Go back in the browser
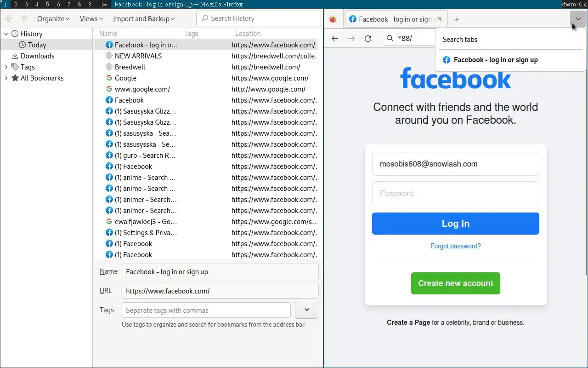588x368 pixels. click(x=335, y=38)
